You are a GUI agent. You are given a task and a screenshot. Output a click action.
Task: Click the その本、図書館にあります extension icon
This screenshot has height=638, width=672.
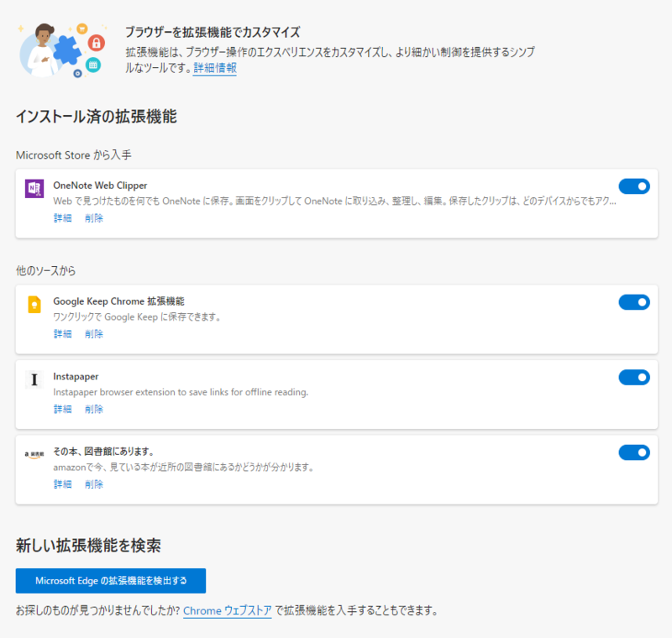click(34, 454)
